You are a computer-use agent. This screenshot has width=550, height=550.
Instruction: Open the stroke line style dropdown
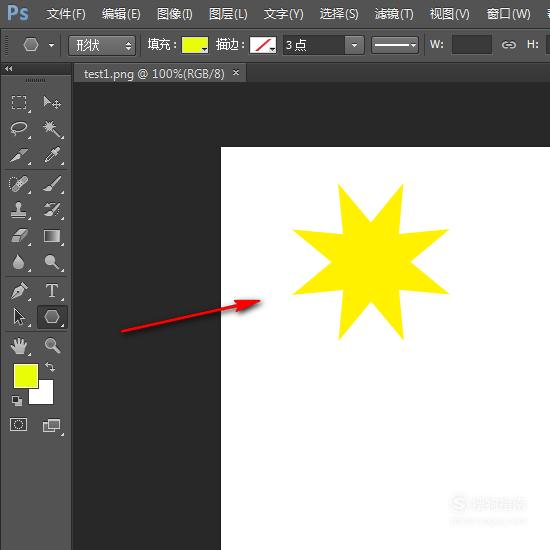[x=395, y=45]
